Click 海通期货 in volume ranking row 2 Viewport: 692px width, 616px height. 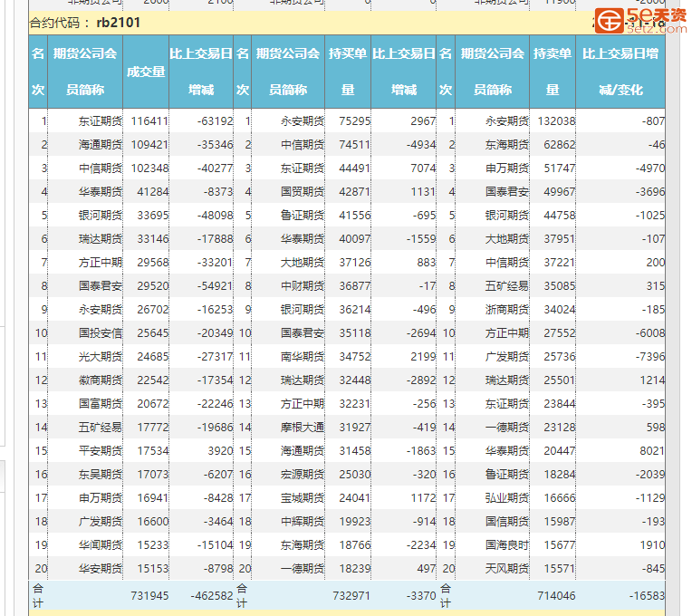[101, 145]
